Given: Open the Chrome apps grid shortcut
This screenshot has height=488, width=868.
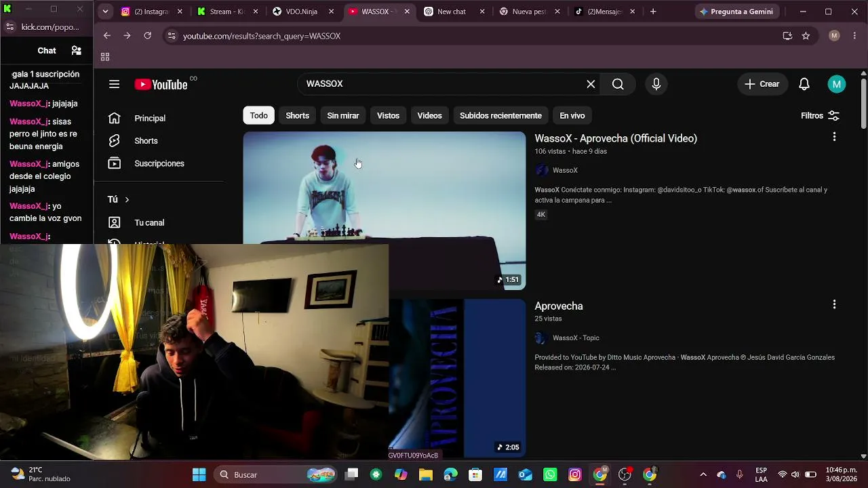Looking at the screenshot, I should pyautogui.click(x=105, y=57).
